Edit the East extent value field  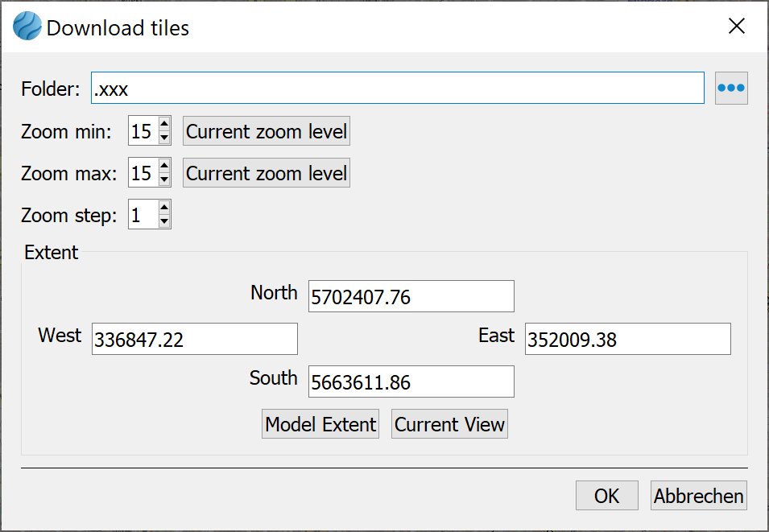[x=627, y=340]
